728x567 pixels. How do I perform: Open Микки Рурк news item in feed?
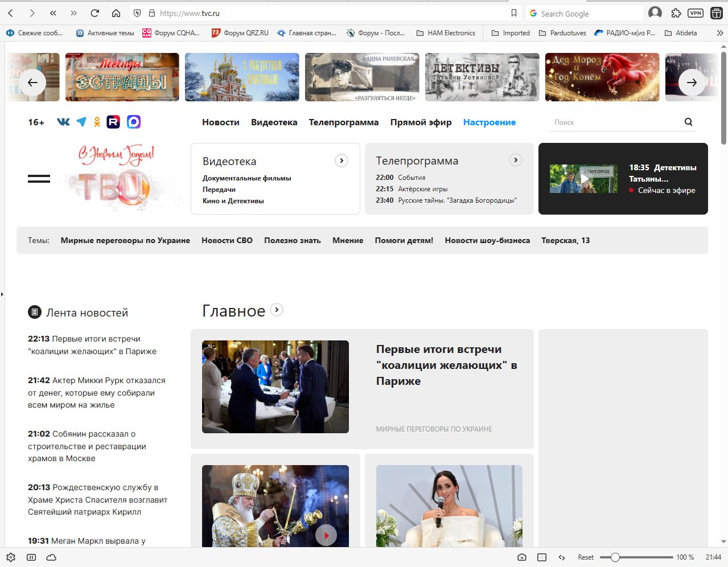point(97,392)
